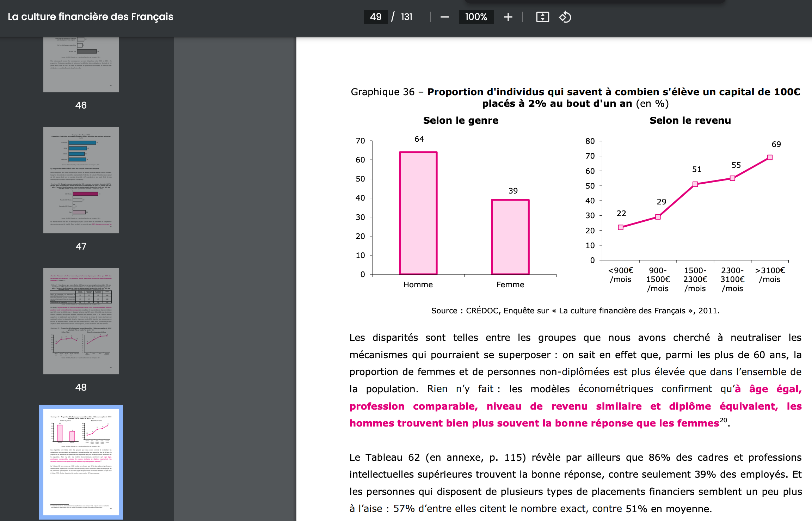Click the 2300-3100€ /mois axis label
Viewport: 812px width, 521px height.
tap(732, 280)
